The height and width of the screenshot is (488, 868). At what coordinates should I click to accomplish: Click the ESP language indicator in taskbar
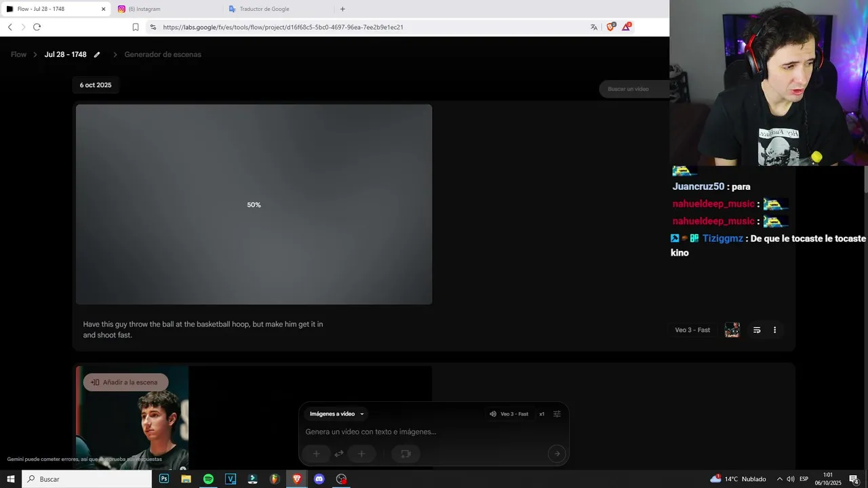pos(804,479)
